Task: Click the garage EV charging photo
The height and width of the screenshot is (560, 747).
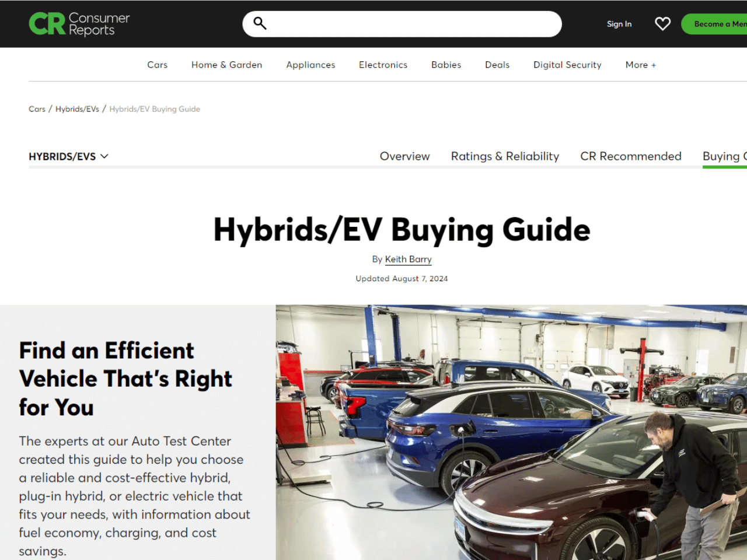Action: pos(511,432)
